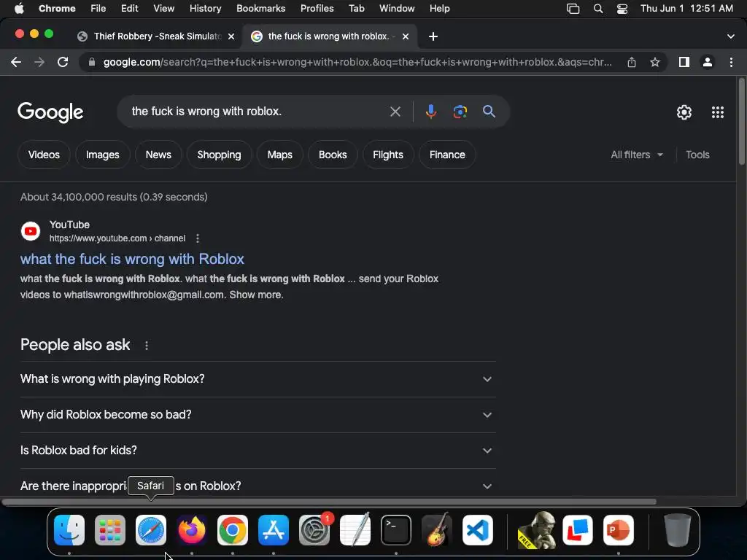Filter results by Finance

(447, 155)
